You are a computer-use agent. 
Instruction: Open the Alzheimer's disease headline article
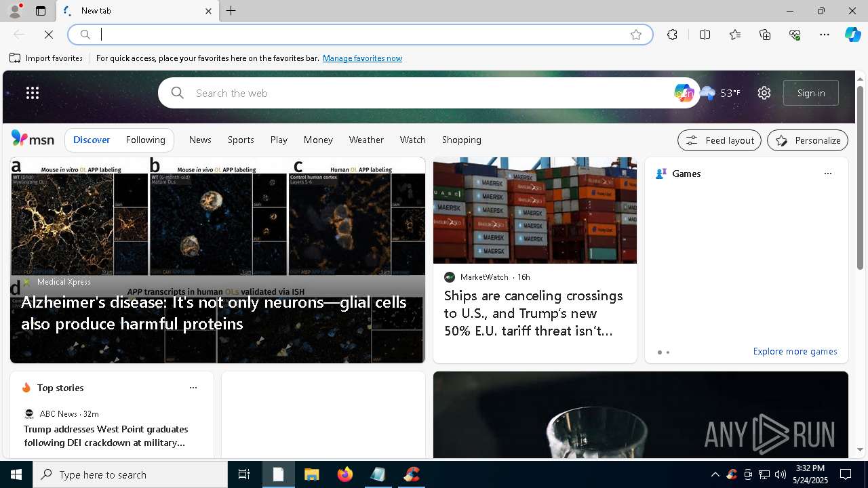[x=214, y=313]
